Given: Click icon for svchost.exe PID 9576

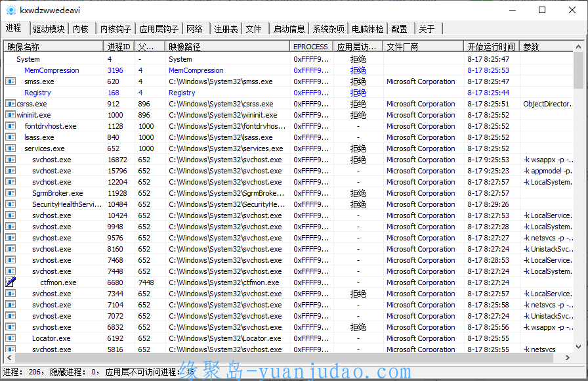Looking at the screenshot, I should 10,238.
